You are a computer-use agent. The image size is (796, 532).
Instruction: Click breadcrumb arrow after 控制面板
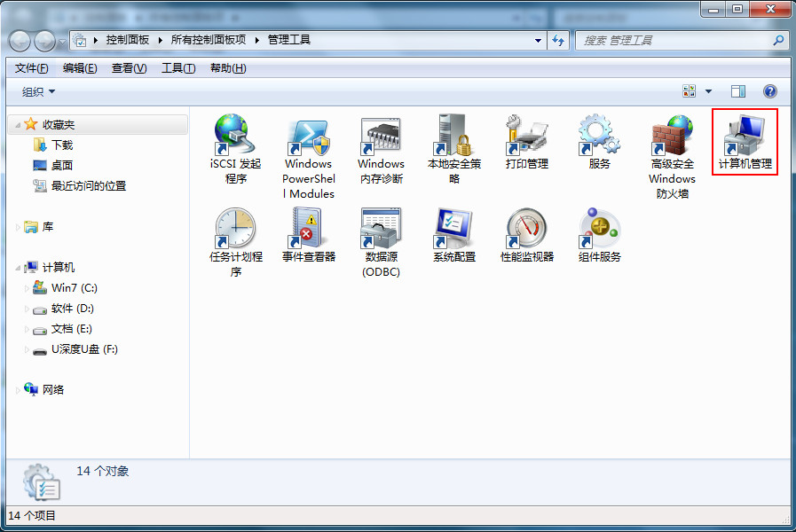[x=160, y=40]
